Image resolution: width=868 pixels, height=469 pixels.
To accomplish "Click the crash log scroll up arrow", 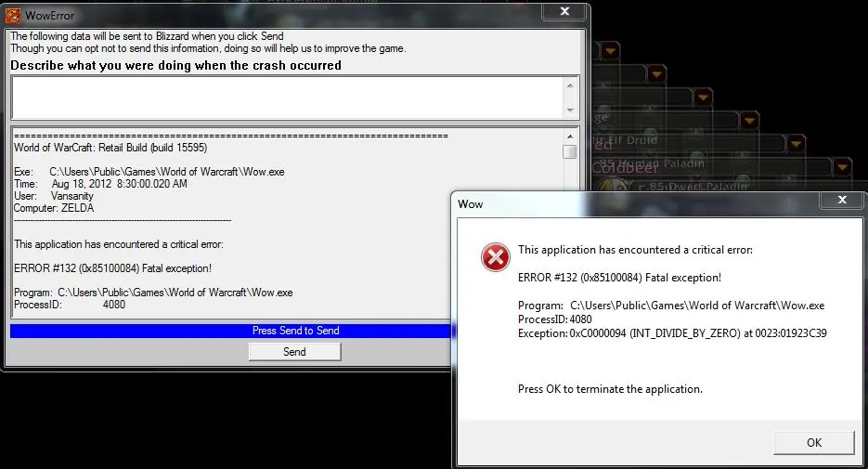I will [570, 137].
